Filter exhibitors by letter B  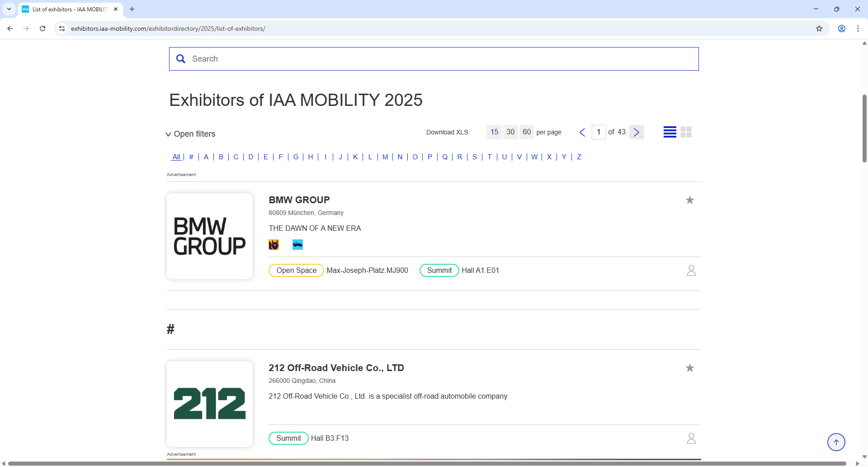coord(221,157)
